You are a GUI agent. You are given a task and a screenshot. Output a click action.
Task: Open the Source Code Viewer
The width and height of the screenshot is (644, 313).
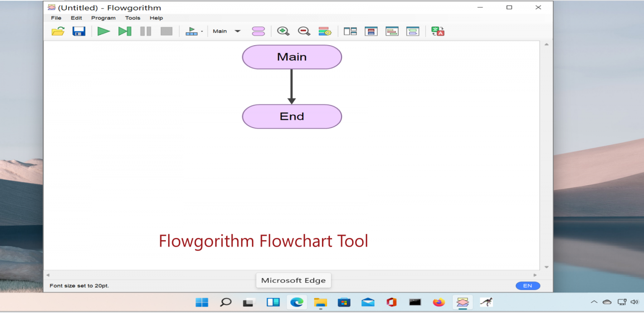coord(192,31)
